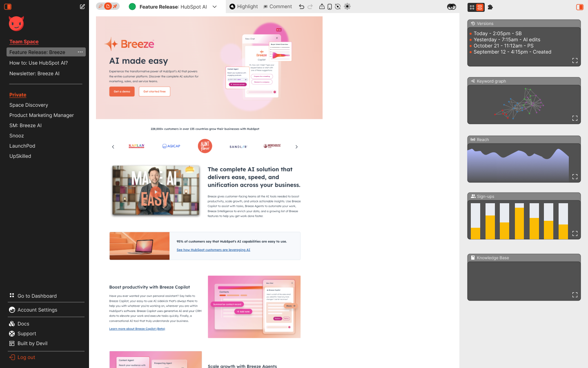
Task: Expand the Knowledge Base panel fullscreen
Action: [575, 295]
